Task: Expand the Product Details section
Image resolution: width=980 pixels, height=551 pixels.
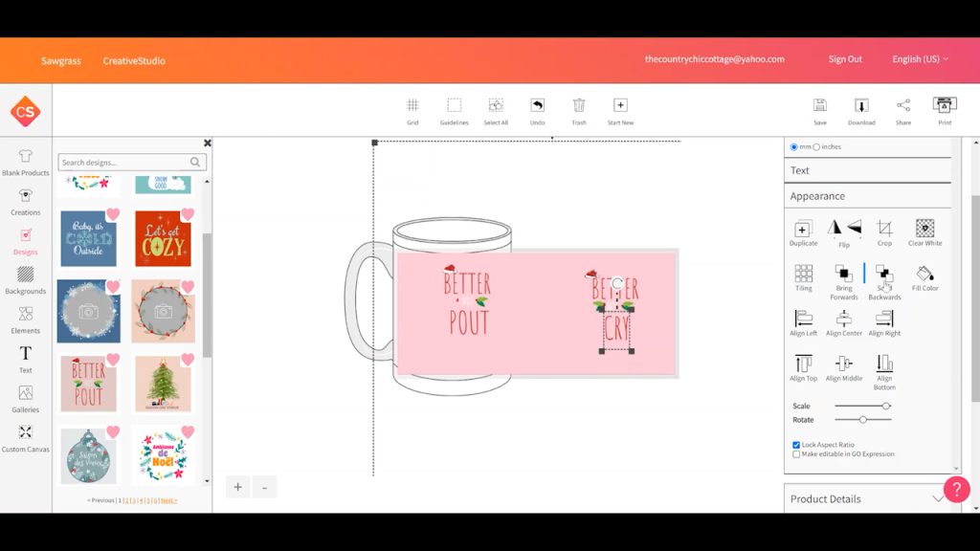Action: click(x=867, y=498)
